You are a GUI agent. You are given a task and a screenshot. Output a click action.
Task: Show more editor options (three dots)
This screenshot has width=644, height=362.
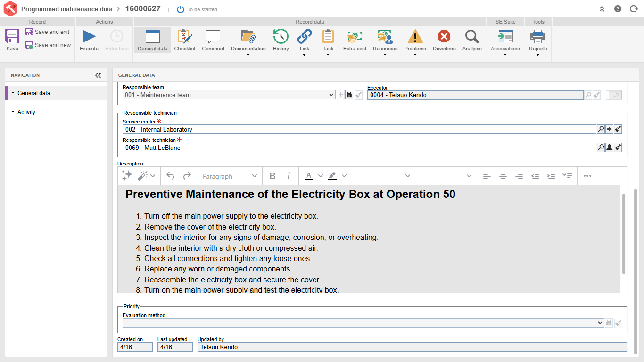pyautogui.click(x=587, y=176)
